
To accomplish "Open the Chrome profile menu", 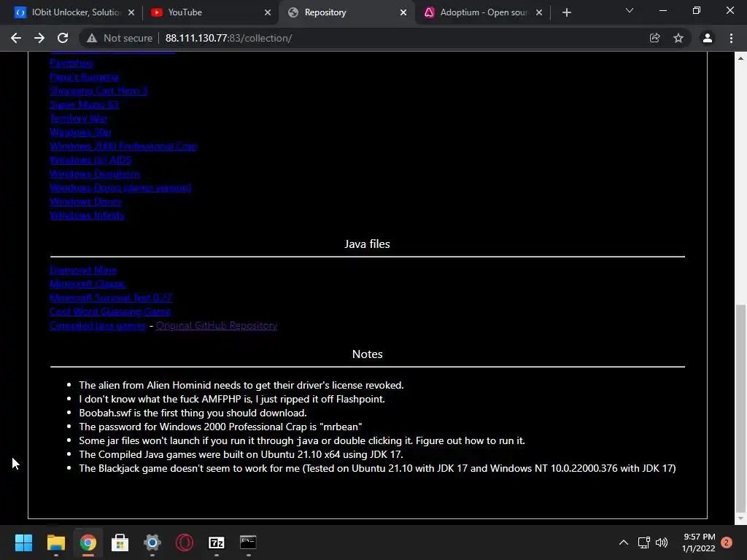I will click(708, 38).
